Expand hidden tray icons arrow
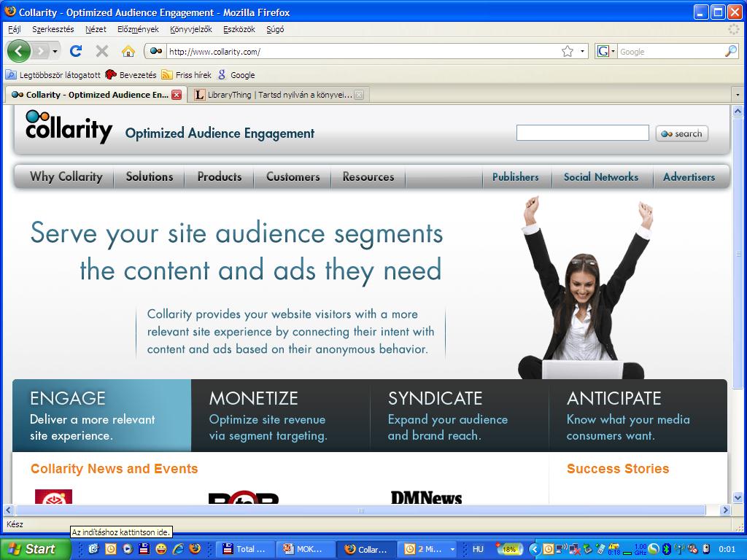747x560 pixels. (534, 549)
